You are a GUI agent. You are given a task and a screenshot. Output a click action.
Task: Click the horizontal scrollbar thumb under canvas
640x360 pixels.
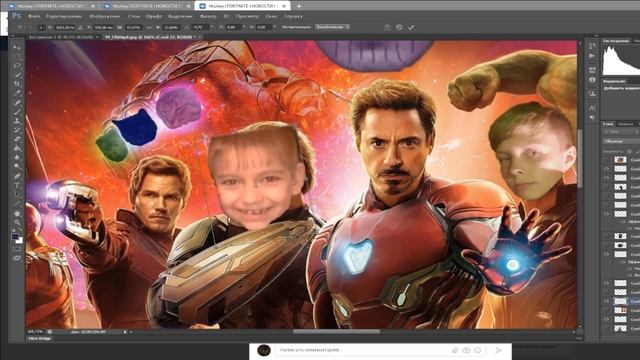pyautogui.click(x=336, y=332)
